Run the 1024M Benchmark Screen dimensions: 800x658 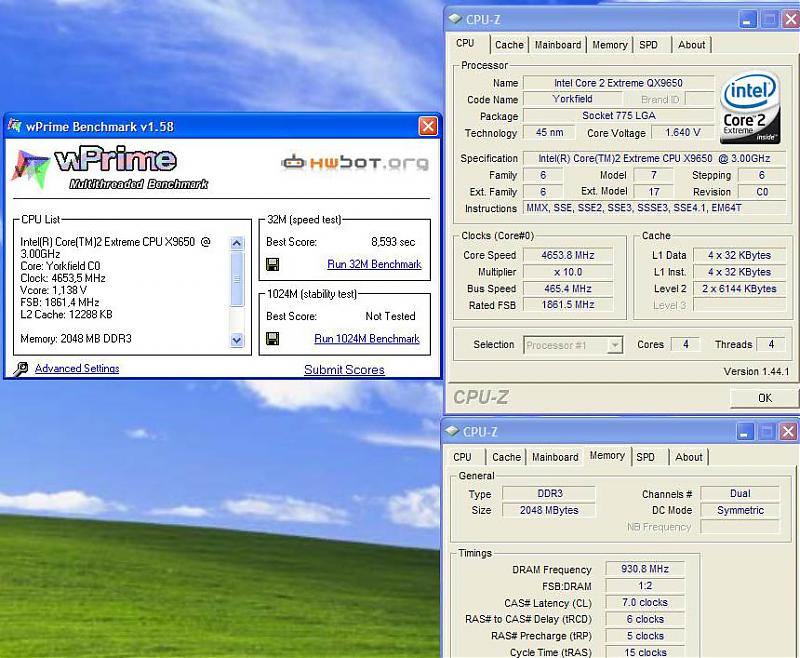coord(367,339)
